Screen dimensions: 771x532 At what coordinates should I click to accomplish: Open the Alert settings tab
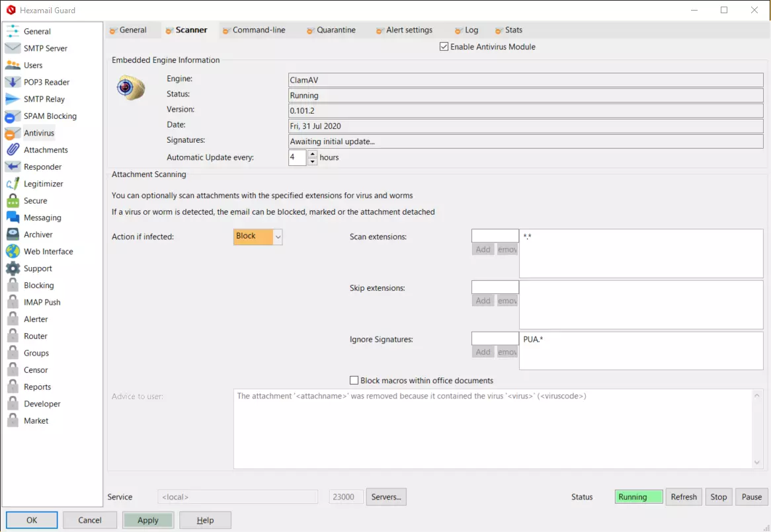click(409, 30)
